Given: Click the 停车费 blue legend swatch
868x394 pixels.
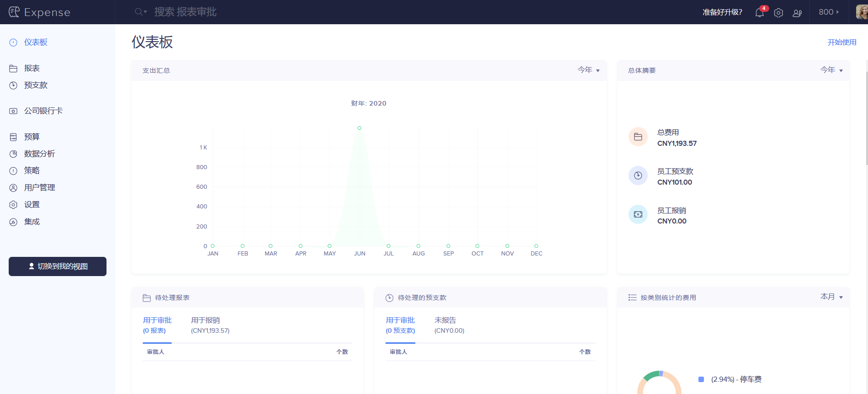Looking at the screenshot, I should [701, 379].
